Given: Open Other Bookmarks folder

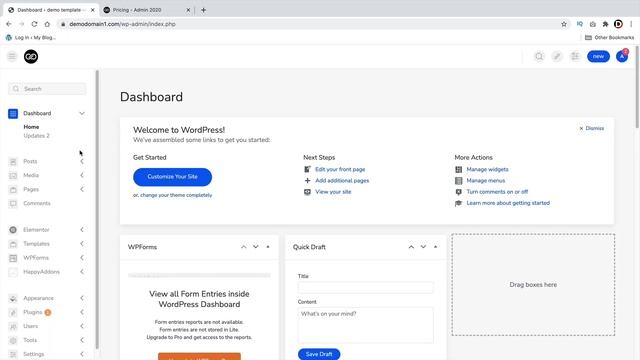Looking at the screenshot, I should [609, 38].
